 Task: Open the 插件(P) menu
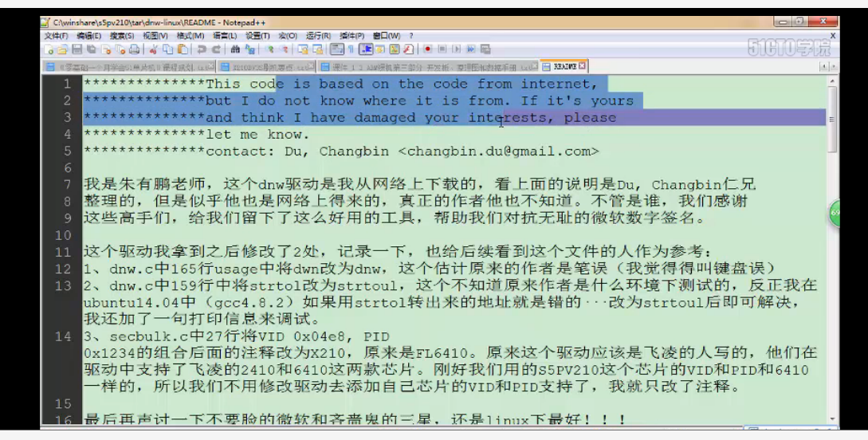coord(352,35)
